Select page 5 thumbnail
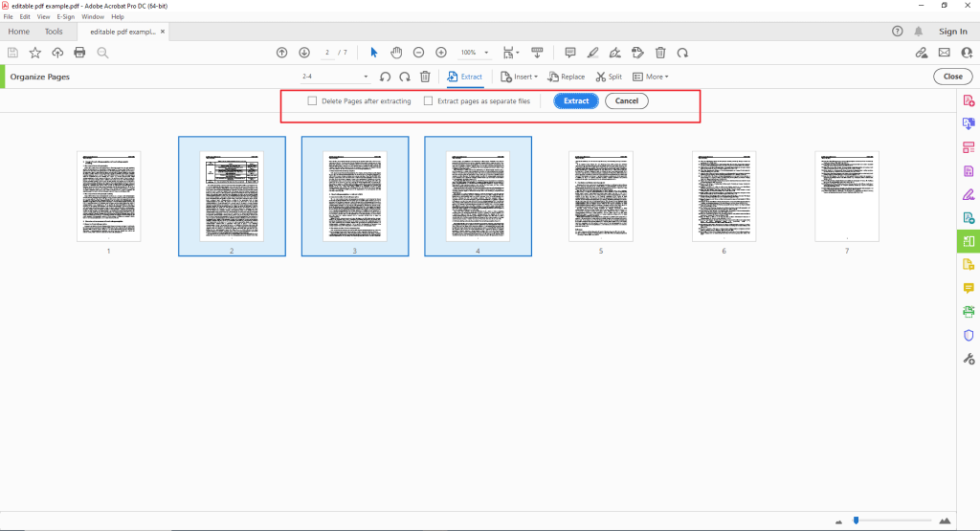The image size is (980, 531). 601,196
